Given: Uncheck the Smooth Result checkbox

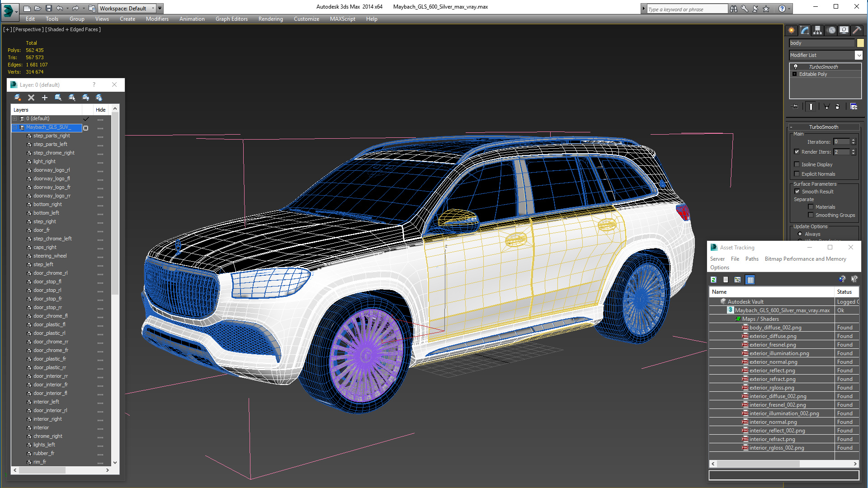Looking at the screenshot, I should pyautogui.click(x=797, y=192).
